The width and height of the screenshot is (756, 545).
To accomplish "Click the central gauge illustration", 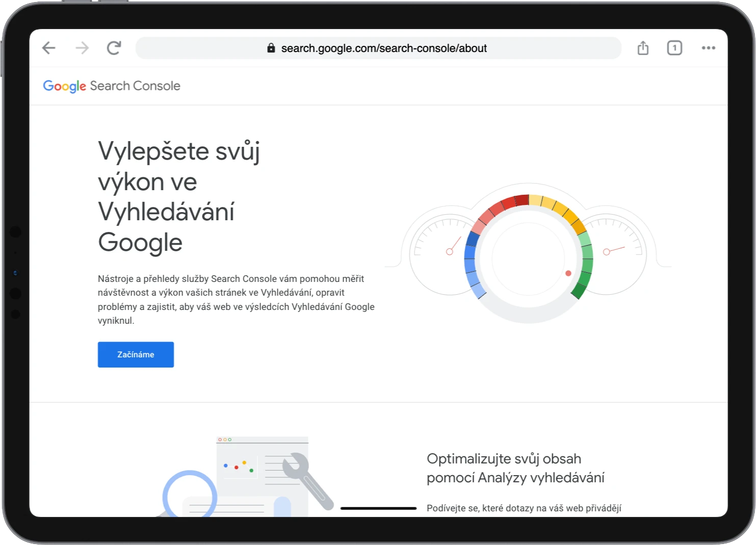I will tap(529, 258).
